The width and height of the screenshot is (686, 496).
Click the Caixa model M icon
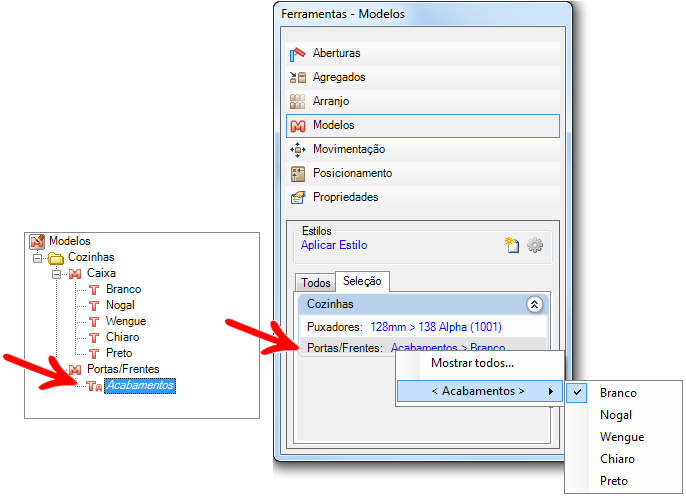(x=75, y=274)
